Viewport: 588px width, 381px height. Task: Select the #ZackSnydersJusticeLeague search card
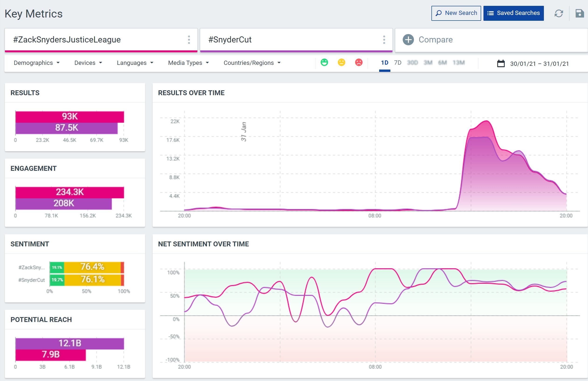[101, 40]
